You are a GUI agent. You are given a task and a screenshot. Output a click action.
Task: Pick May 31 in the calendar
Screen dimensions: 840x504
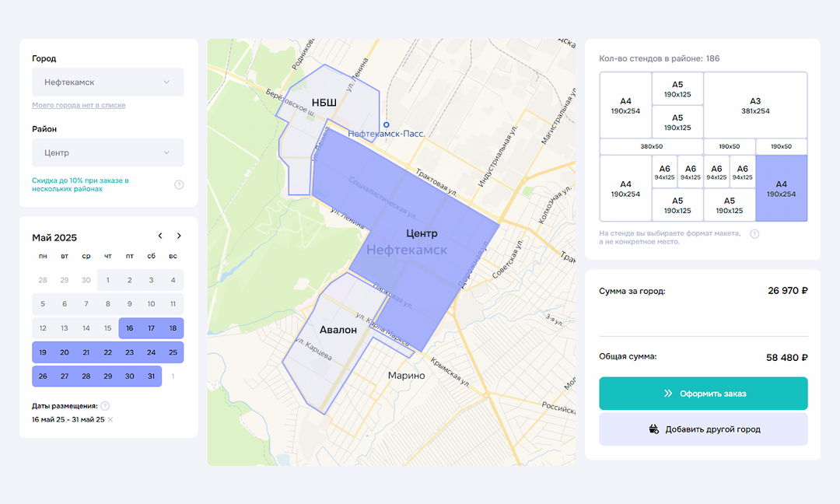pyautogui.click(x=151, y=376)
